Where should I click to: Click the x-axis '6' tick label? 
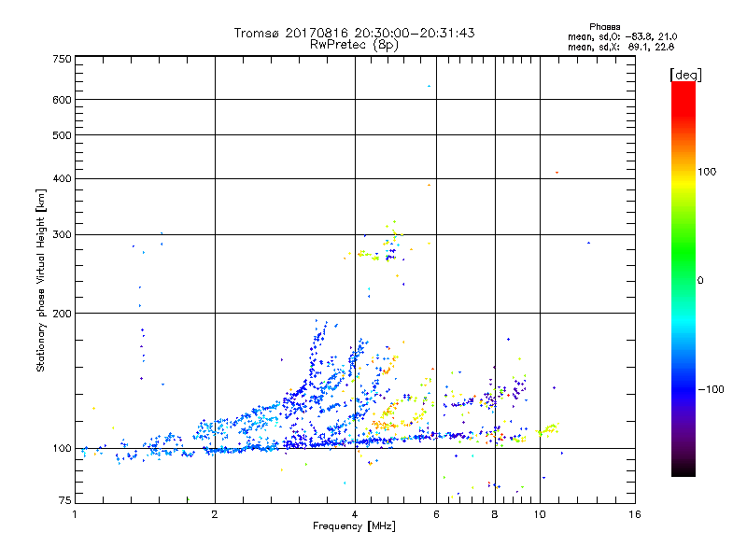point(436,514)
